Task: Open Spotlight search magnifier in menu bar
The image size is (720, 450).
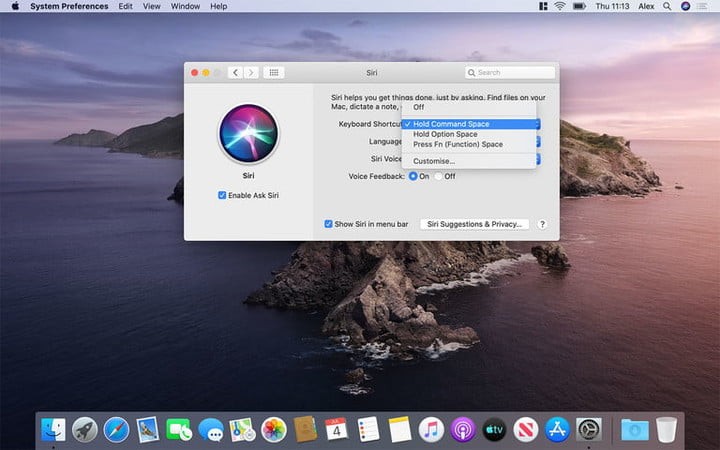Action: pos(666,6)
